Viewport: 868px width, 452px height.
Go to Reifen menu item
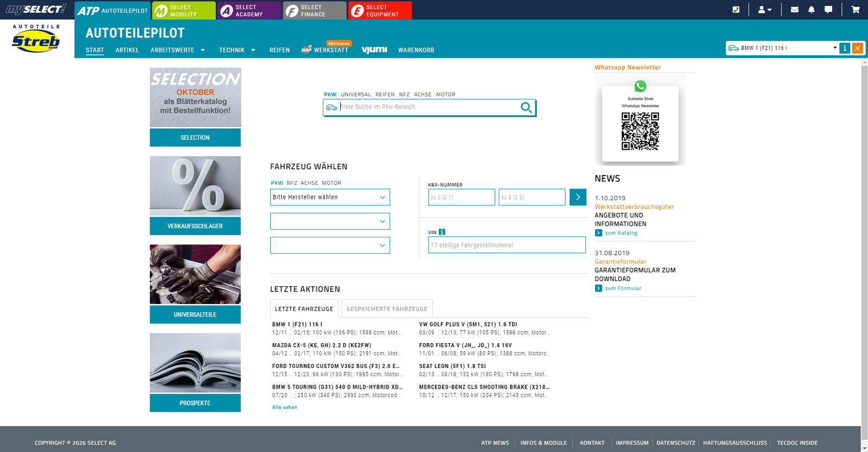pyautogui.click(x=279, y=50)
